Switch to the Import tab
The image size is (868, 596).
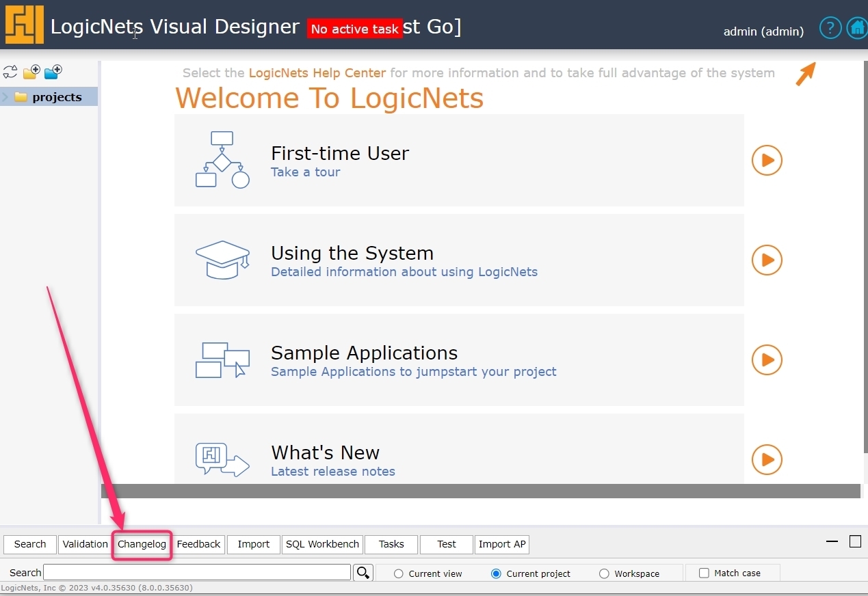pyautogui.click(x=254, y=544)
